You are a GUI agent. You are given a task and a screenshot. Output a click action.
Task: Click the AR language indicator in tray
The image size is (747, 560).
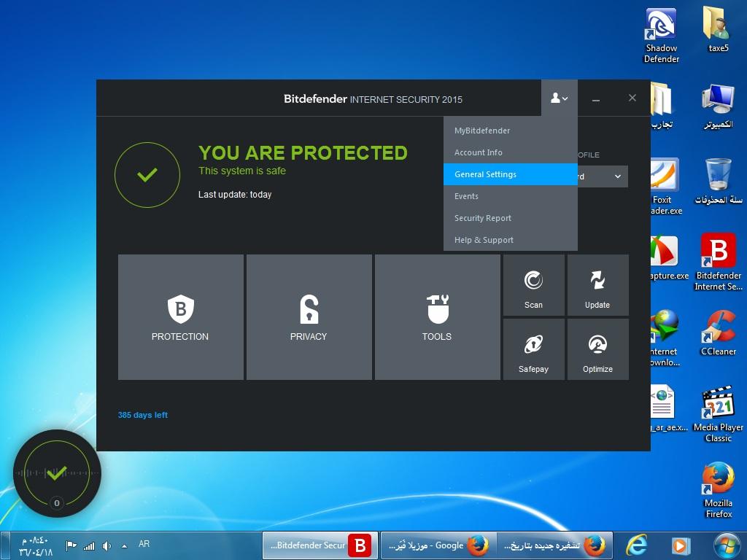click(x=144, y=544)
